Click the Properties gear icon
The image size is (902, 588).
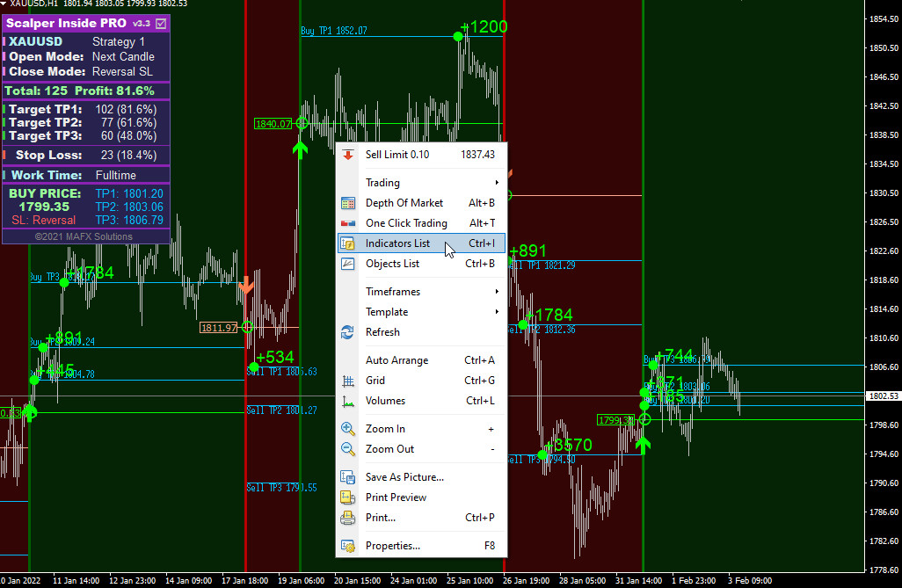[347, 546]
